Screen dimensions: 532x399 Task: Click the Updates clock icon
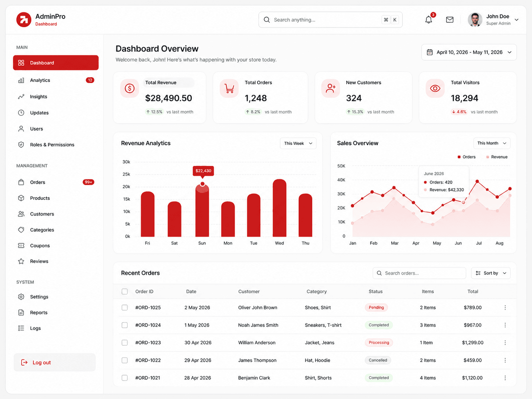[21, 113]
